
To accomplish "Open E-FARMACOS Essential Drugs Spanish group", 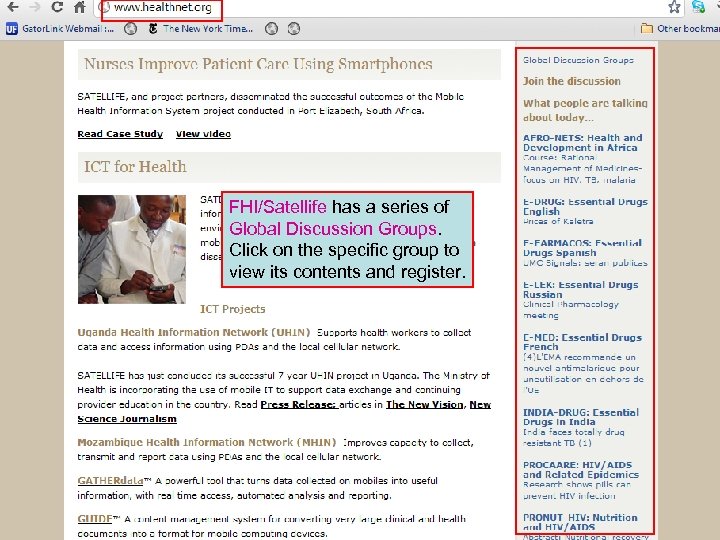I will tap(582, 248).
